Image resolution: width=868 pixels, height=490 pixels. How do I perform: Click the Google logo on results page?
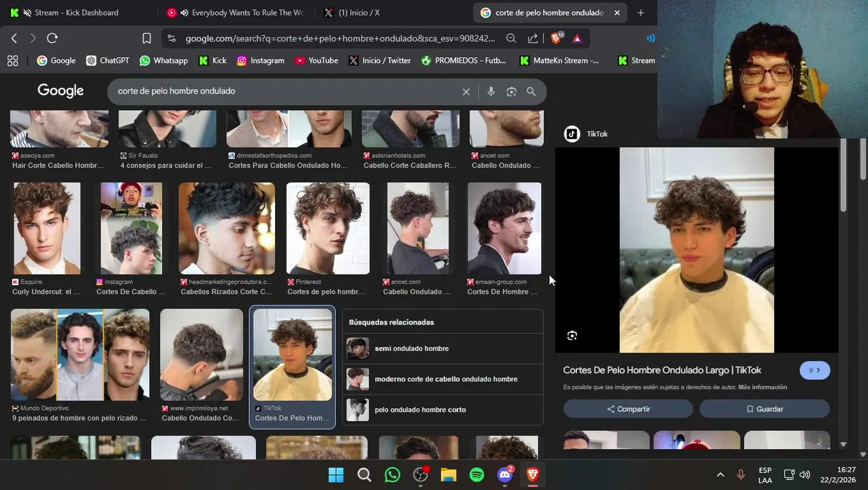pos(61,91)
